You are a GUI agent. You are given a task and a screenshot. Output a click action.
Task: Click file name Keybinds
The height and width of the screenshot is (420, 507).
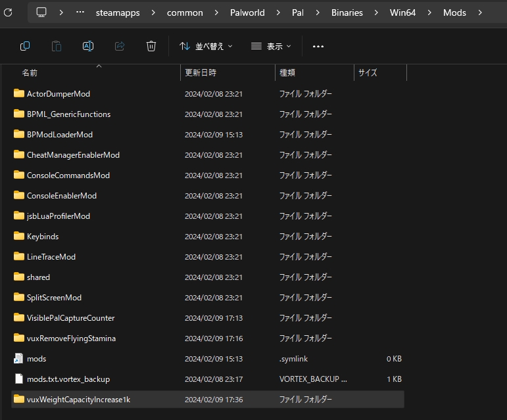(43, 237)
